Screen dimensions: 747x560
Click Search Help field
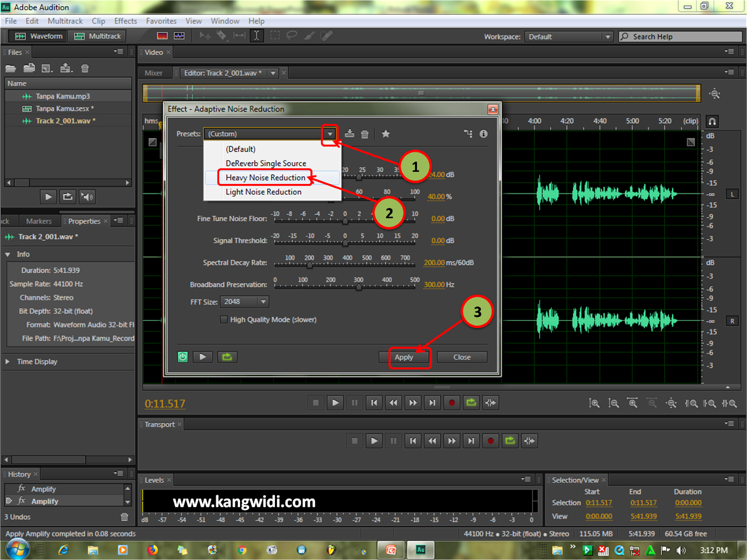(680, 36)
